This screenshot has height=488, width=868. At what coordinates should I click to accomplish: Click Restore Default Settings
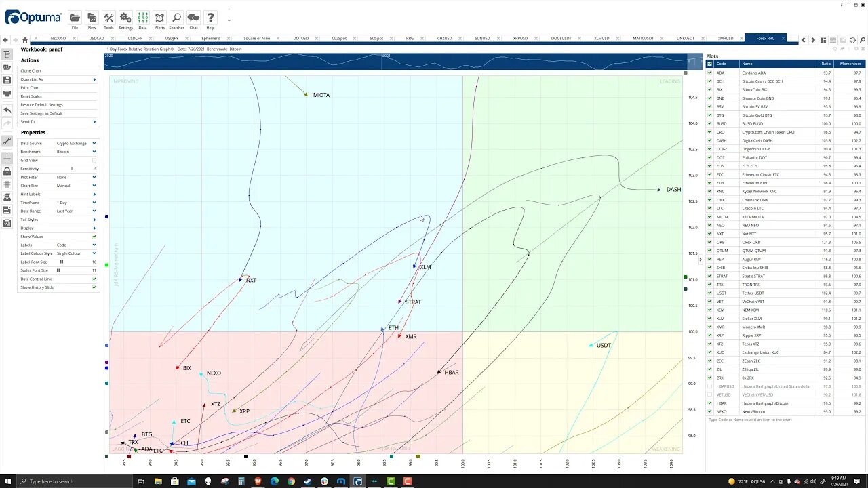(41, 104)
